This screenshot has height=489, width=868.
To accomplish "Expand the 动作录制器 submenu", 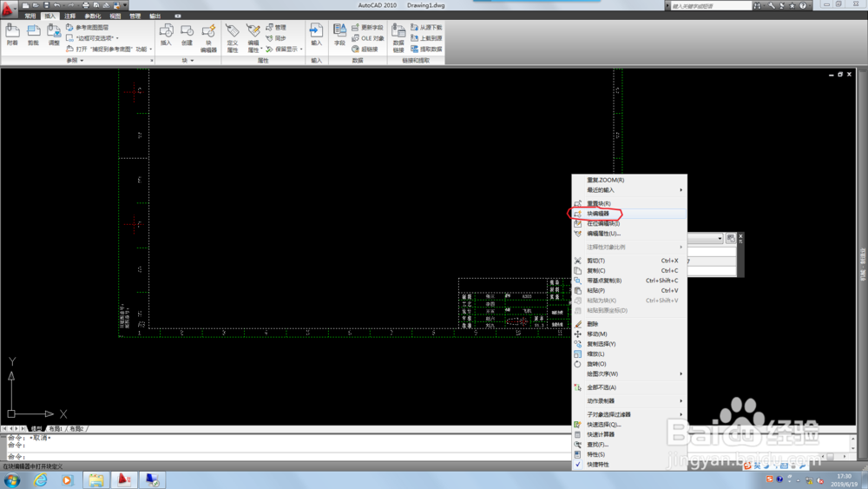I will (x=629, y=401).
